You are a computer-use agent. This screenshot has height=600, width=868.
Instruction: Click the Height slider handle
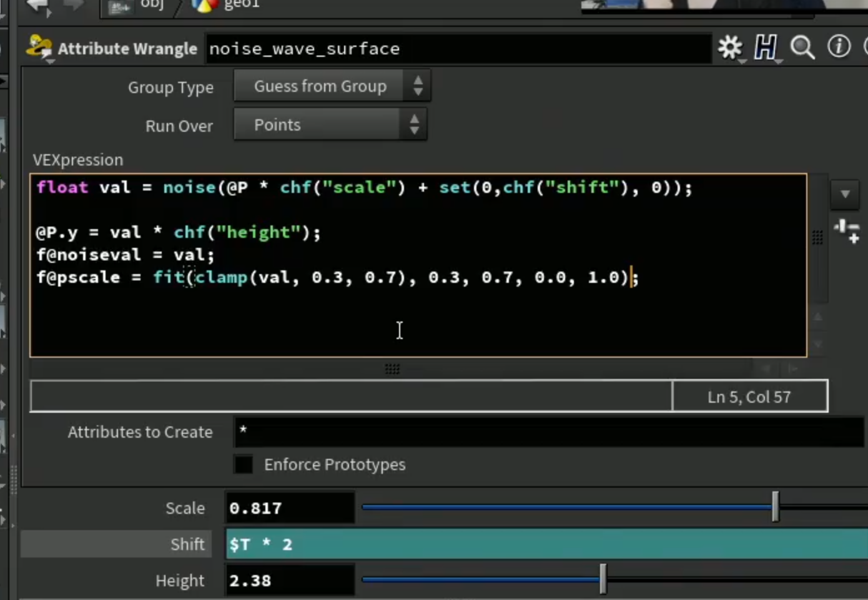pos(603,579)
